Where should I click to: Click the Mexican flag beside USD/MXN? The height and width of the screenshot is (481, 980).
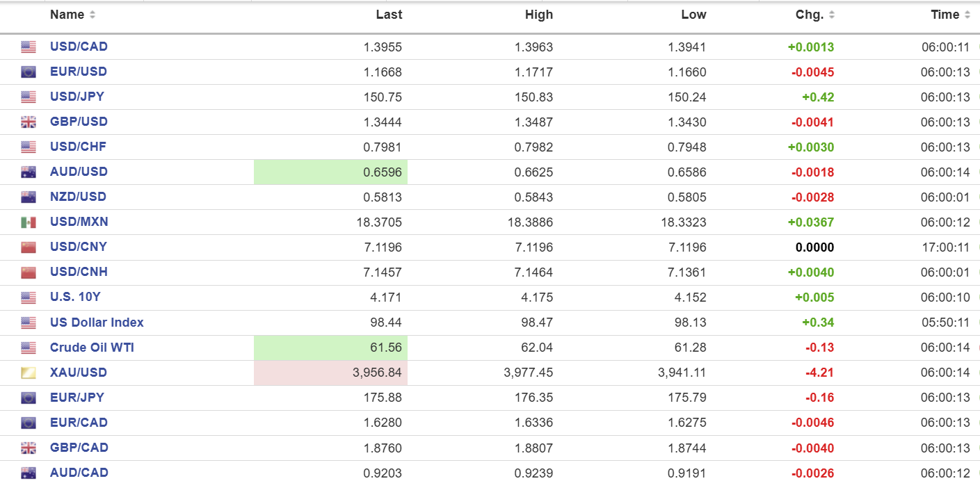point(28,222)
